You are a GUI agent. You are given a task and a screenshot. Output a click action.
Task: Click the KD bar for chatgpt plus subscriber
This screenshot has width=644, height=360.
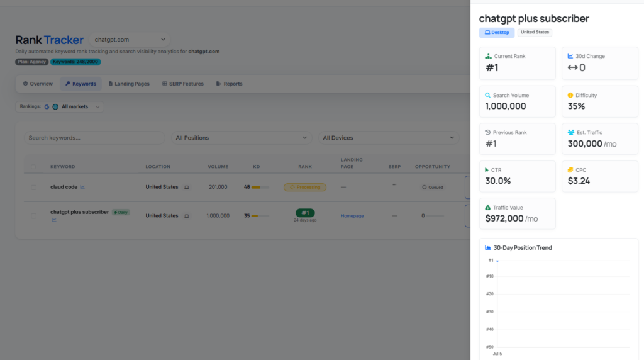260,216
